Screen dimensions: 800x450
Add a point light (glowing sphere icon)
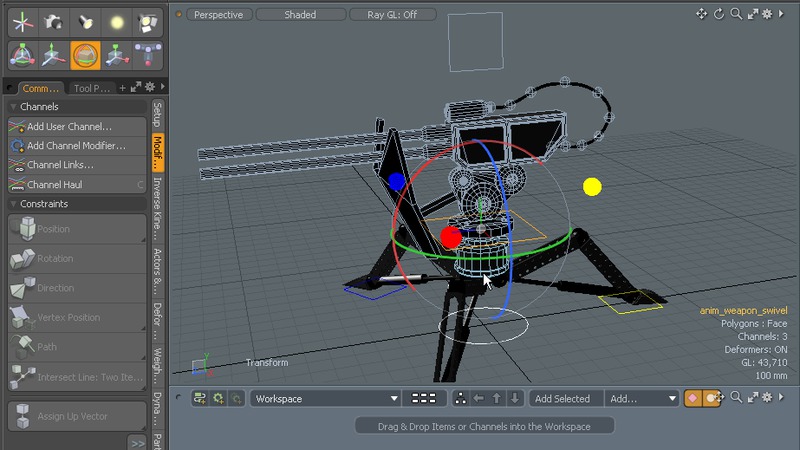click(x=117, y=22)
